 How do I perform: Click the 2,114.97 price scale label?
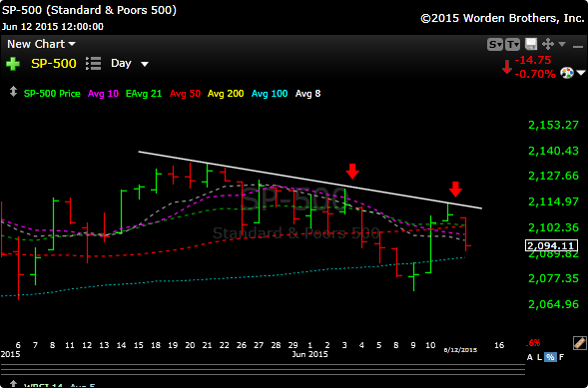(553, 201)
